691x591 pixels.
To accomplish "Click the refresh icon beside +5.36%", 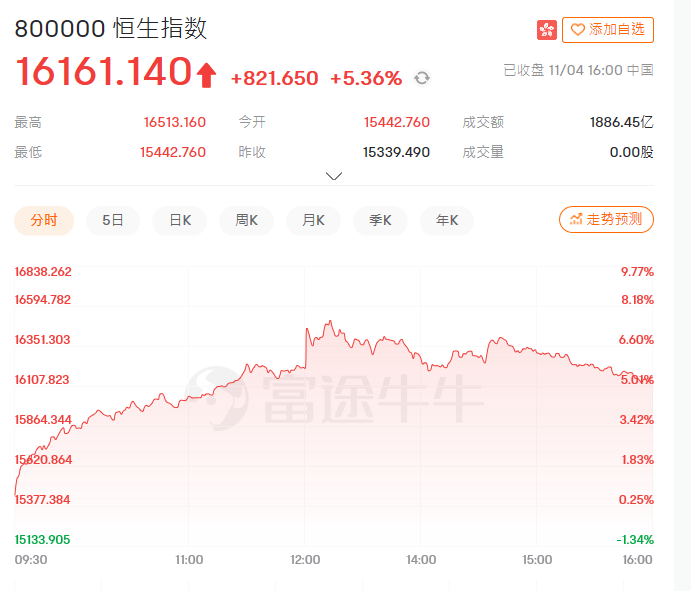I will (422, 78).
